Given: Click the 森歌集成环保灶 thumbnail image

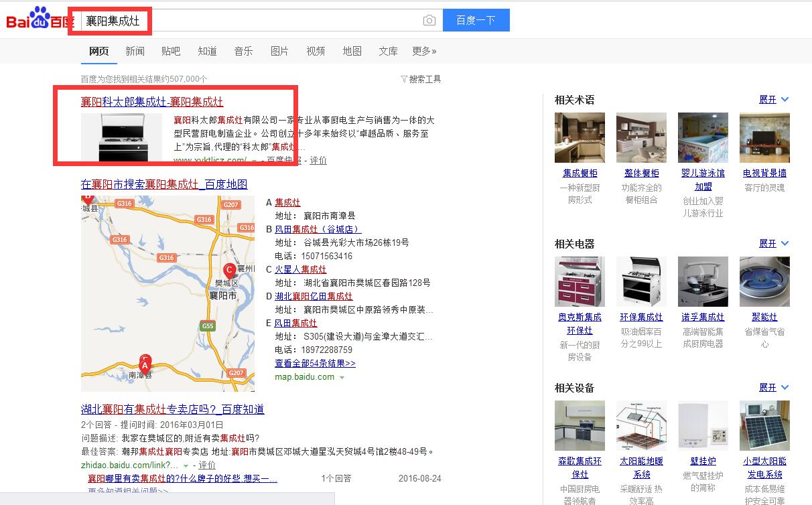Looking at the screenshot, I should 580,426.
